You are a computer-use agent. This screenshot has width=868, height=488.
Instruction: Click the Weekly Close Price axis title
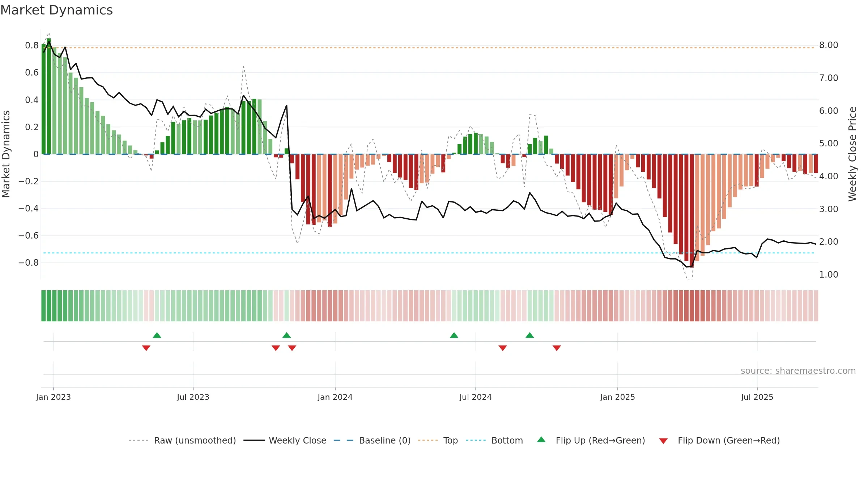pyautogui.click(x=853, y=154)
